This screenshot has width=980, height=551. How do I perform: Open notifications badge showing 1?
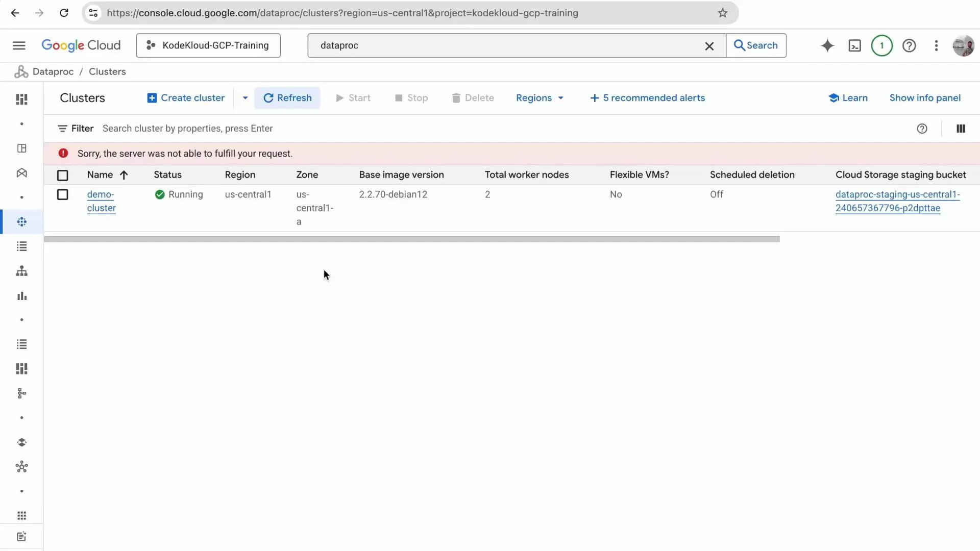coord(881,45)
